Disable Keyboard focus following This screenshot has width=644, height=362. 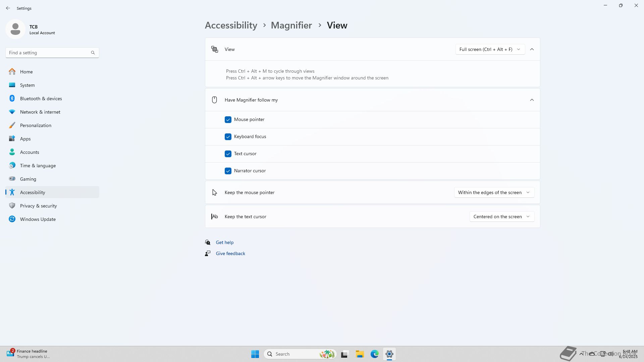(x=228, y=137)
